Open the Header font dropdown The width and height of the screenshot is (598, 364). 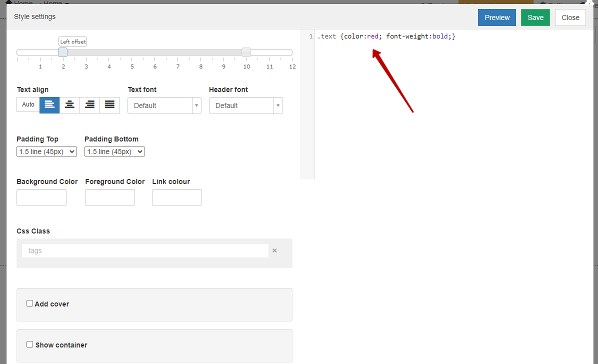pos(245,105)
